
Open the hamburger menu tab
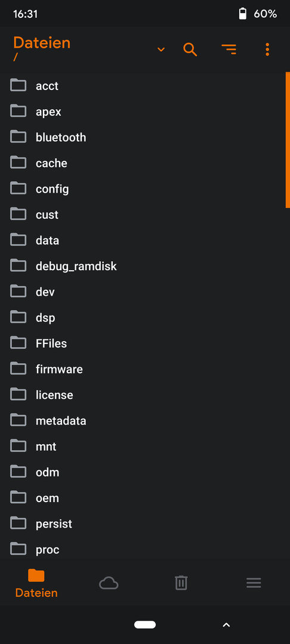click(x=254, y=583)
